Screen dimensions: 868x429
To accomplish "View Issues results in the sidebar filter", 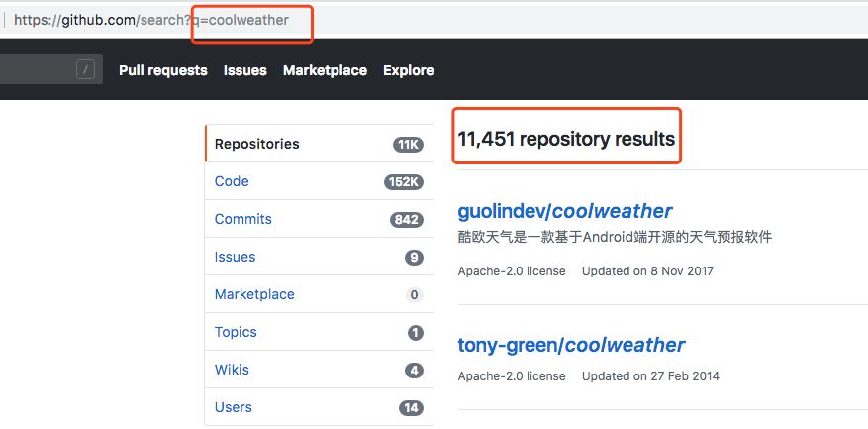I will tap(320, 257).
